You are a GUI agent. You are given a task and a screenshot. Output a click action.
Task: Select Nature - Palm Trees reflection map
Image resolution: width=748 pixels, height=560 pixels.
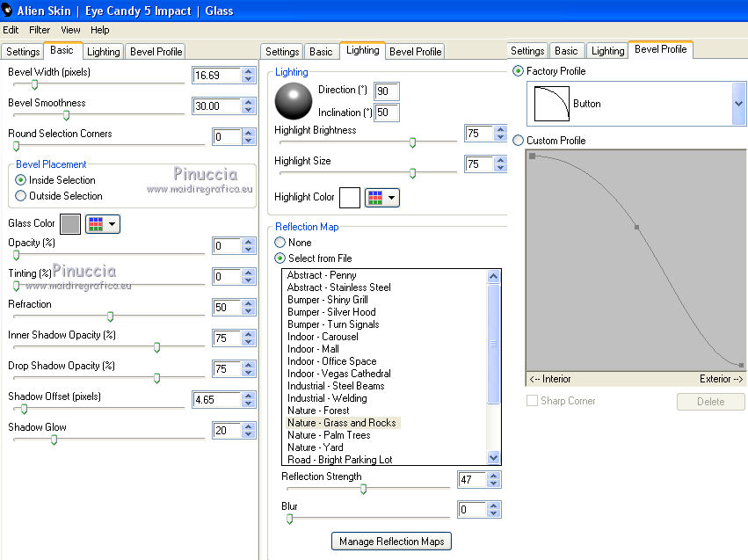point(329,435)
